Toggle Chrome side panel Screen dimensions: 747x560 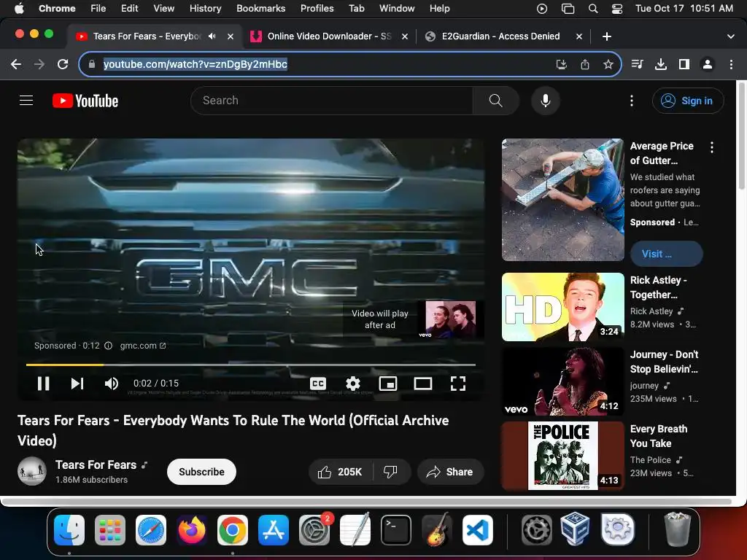click(x=684, y=64)
